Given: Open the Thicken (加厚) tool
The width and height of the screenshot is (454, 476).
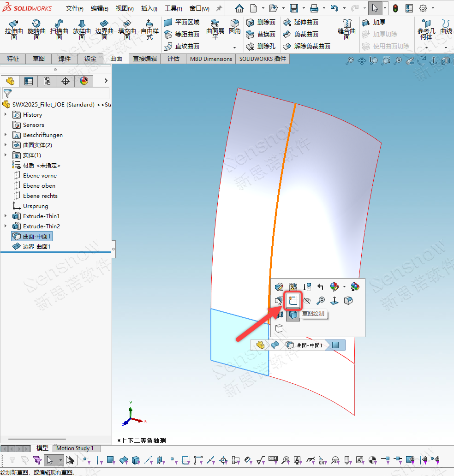Looking at the screenshot, I should tap(374, 22).
